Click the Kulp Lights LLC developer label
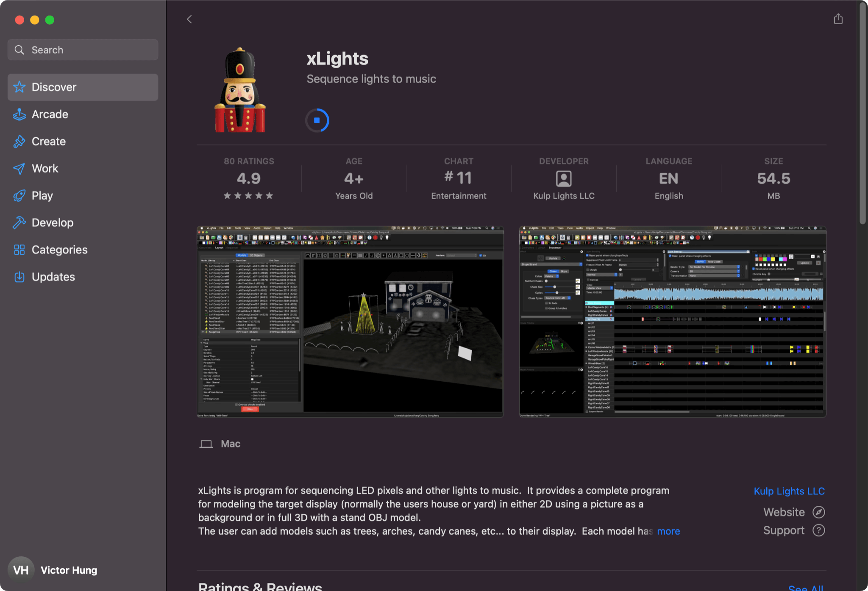This screenshot has width=868, height=591. click(x=564, y=196)
